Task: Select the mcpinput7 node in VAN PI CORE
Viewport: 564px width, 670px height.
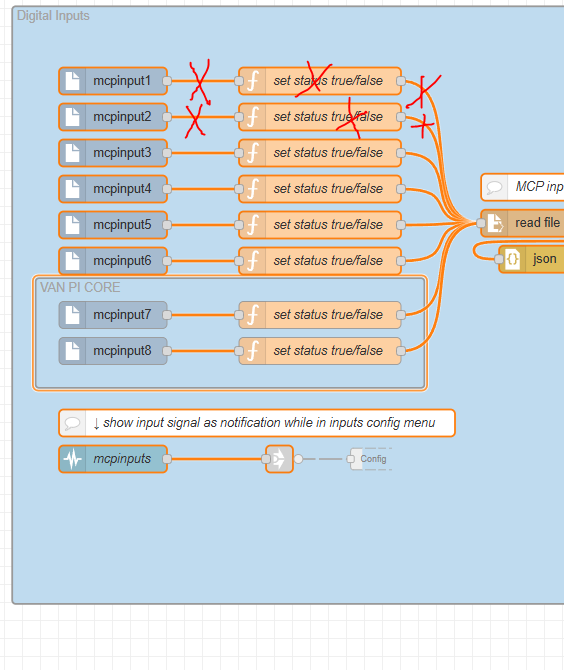Action: tap(113, 315)
